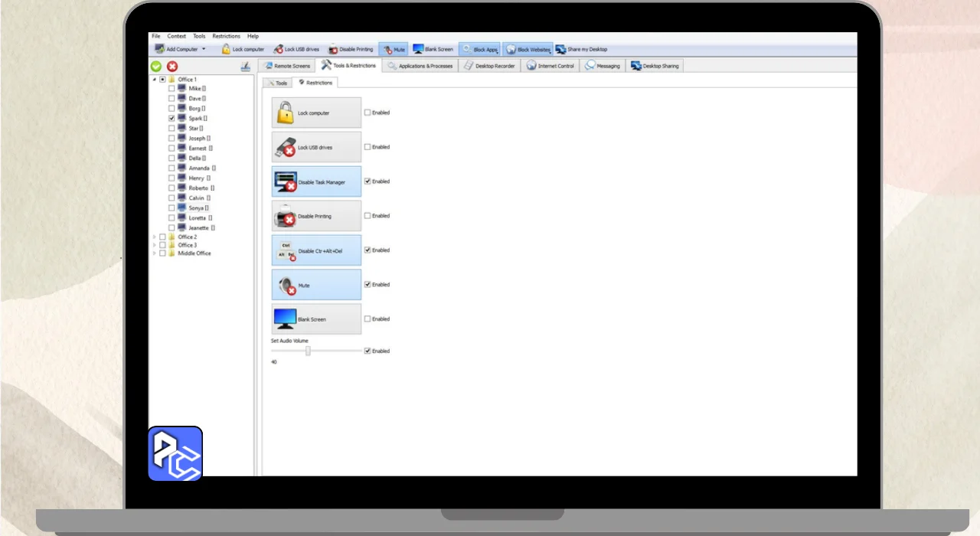The height and width of the screenshot is (536, 980).
Task: Switch to the Messaging tab
Action: tap(603, 66)
